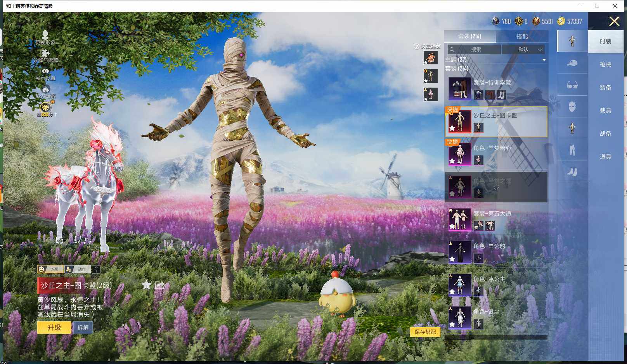
Task: Switch to the 套装(214) tab
Action: point(470,36)
